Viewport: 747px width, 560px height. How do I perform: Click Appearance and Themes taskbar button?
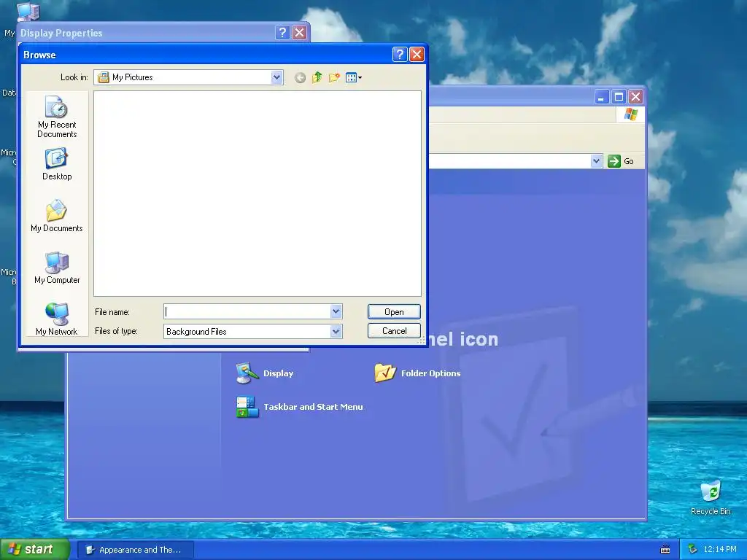(136, 550)
